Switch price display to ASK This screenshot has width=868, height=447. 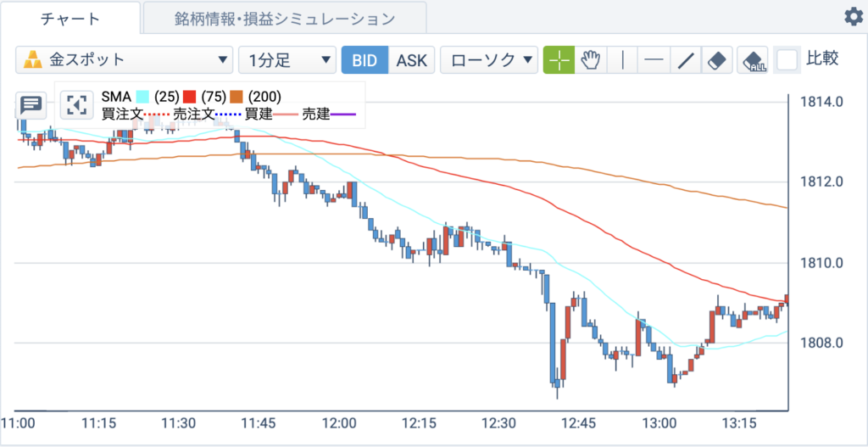pos(412,60)
